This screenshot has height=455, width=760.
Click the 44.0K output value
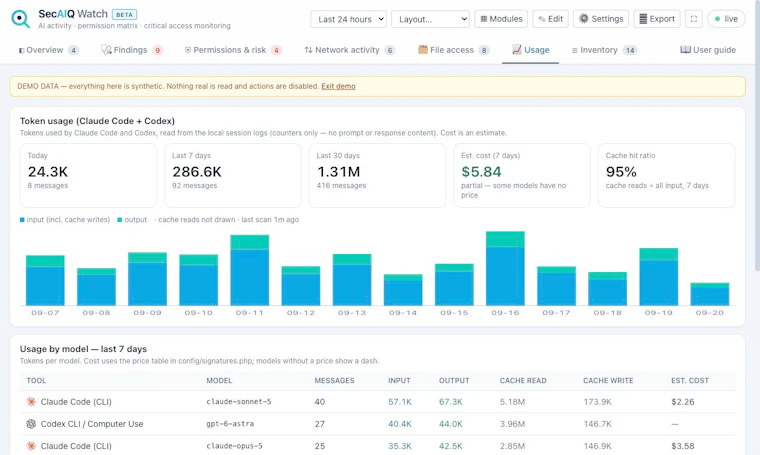click(x=451, y=424)
